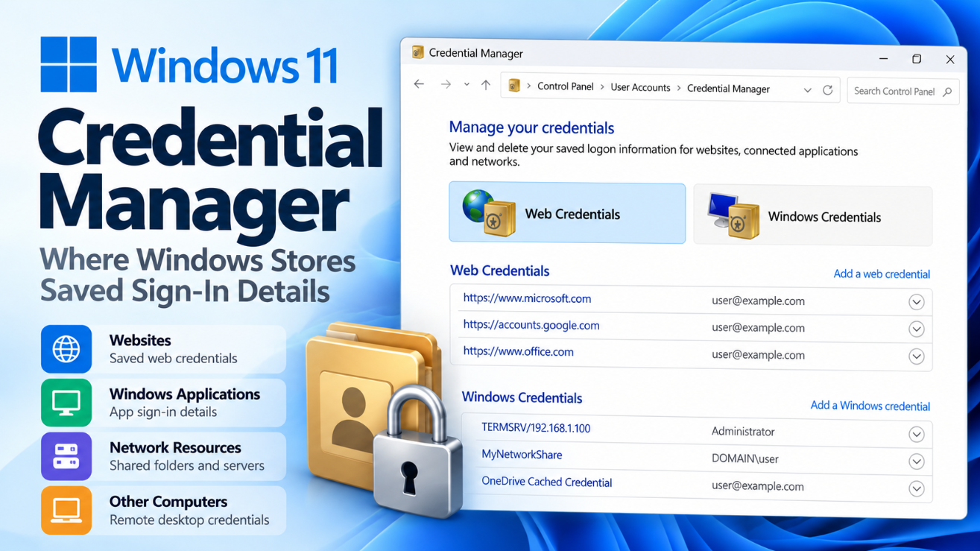The image size is (980, 551).
Task: Click the Credential Manager title bar icon
Action: 417,52
